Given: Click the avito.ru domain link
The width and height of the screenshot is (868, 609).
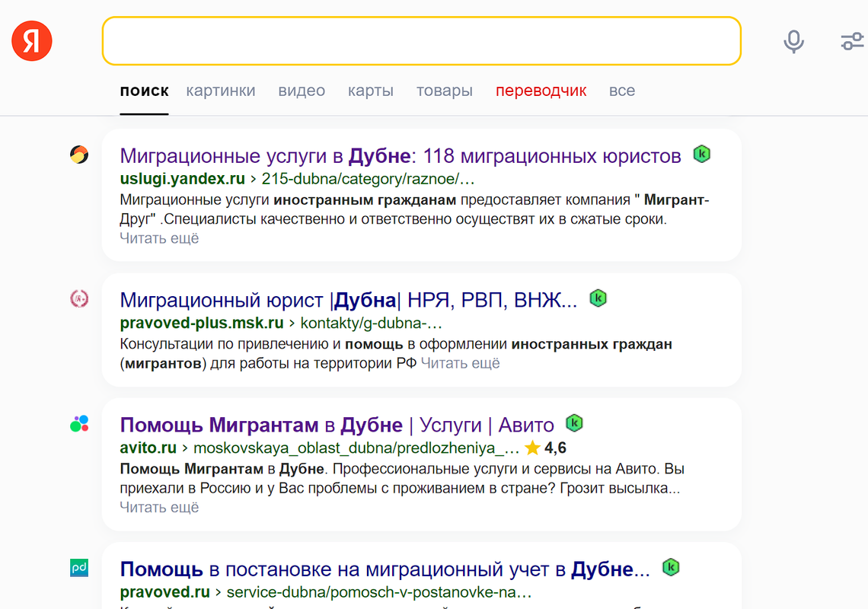Looking at the screenshot, I should [148, 448].
